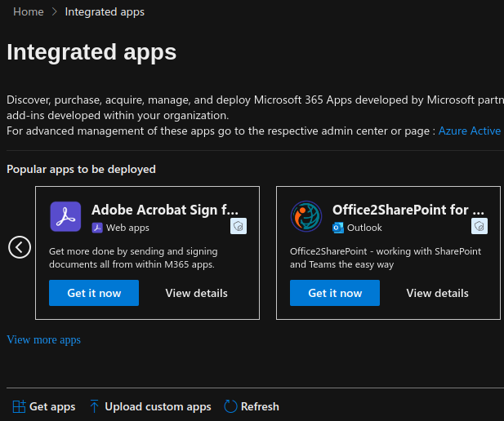Click the Office2SharePoint for ... card title

click(408, 210)
